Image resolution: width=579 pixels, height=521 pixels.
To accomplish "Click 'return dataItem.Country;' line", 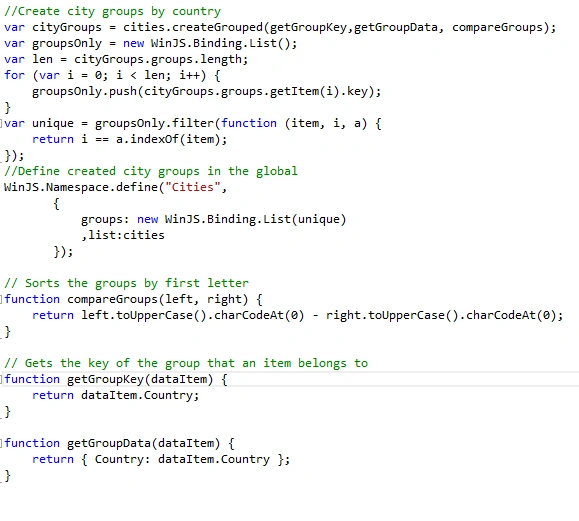I will tap(116, 395).
